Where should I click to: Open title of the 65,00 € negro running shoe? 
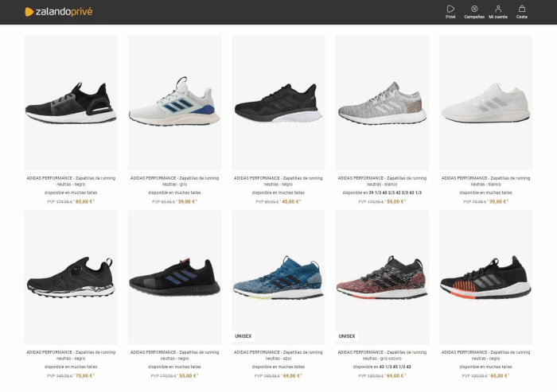pyautogui.click(x=485, y=355)
